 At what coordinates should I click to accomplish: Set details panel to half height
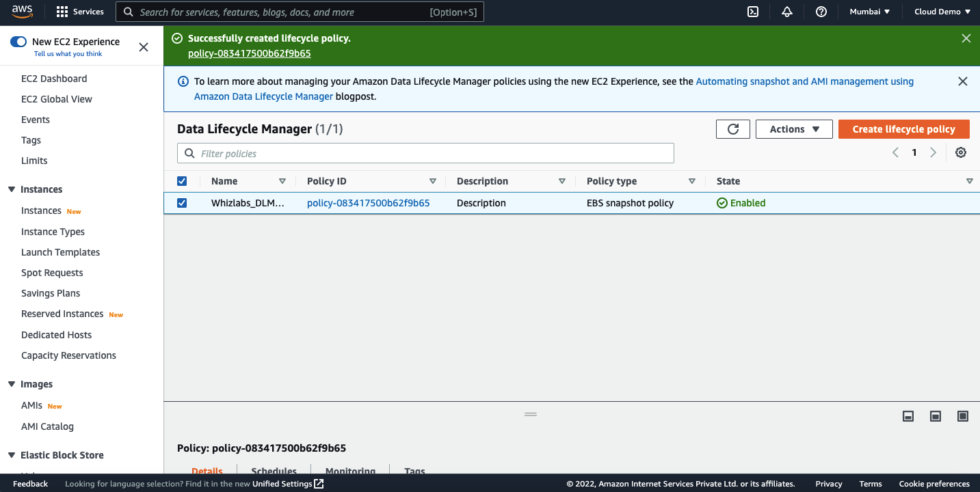coord(936,416)
